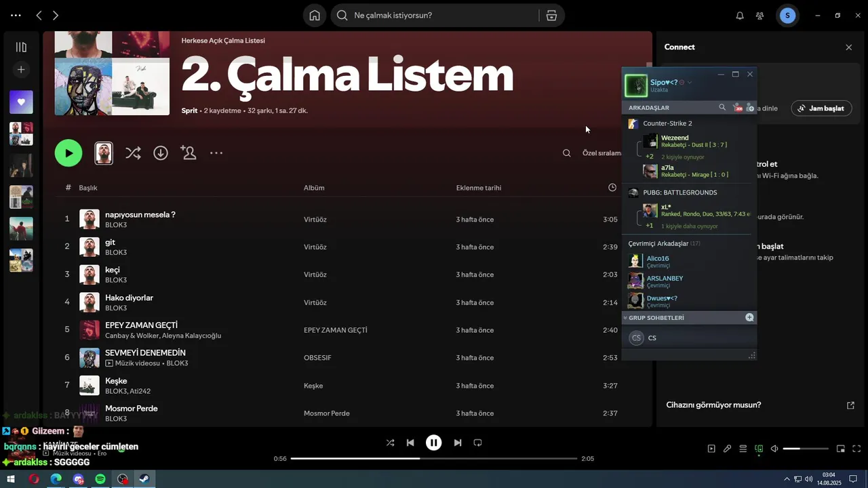Toggle playlist shuffle next to the cover thumbnail
Image resolution: width=868 pixels, height=488 pixels.
(133, 153)
